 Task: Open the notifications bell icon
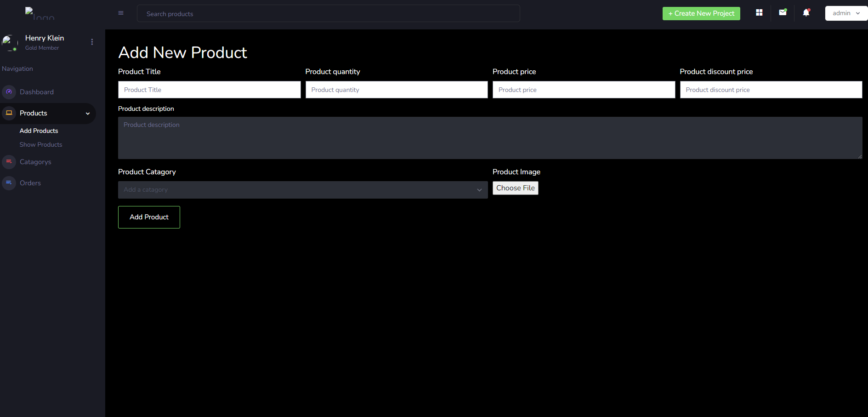click(x=806, y=13)
